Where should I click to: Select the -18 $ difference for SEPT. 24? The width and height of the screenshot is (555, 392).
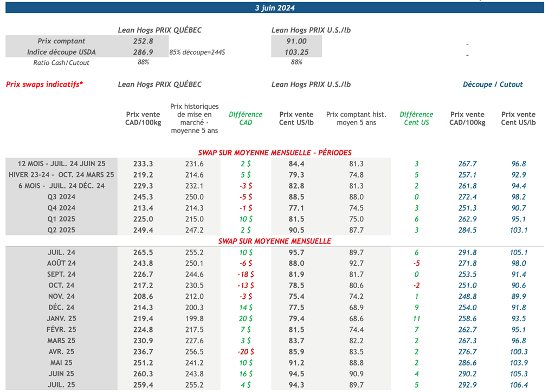(246, 275)
